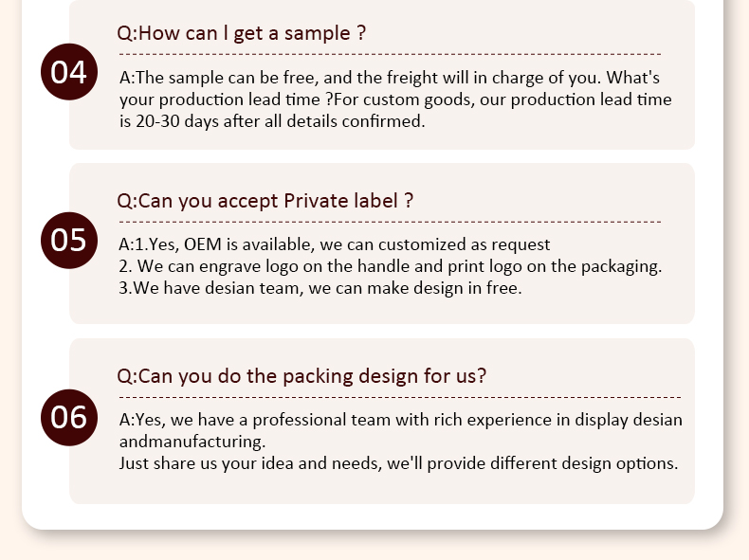
Task: Click the 05 number badge
Action: tap(69, 240)
